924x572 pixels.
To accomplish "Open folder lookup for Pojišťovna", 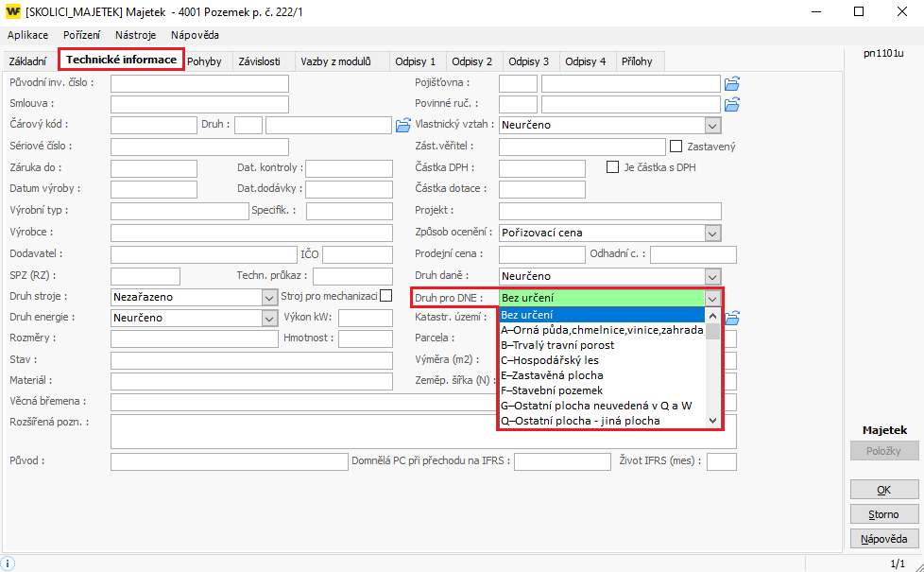I will 732,83.
